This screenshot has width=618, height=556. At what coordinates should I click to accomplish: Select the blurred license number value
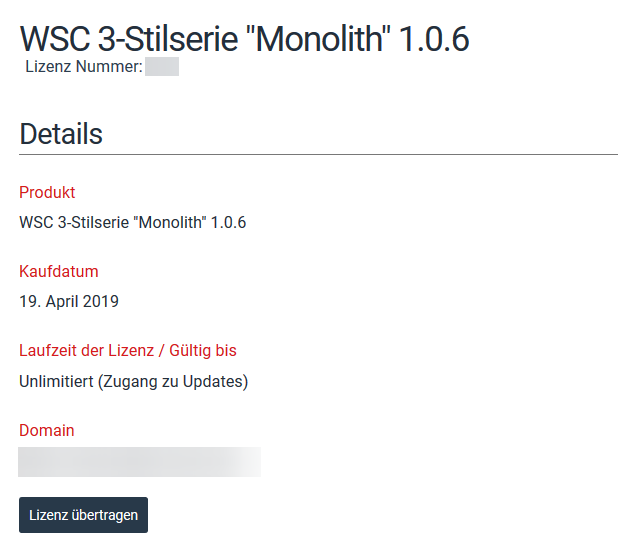click(x=162, y=68)
